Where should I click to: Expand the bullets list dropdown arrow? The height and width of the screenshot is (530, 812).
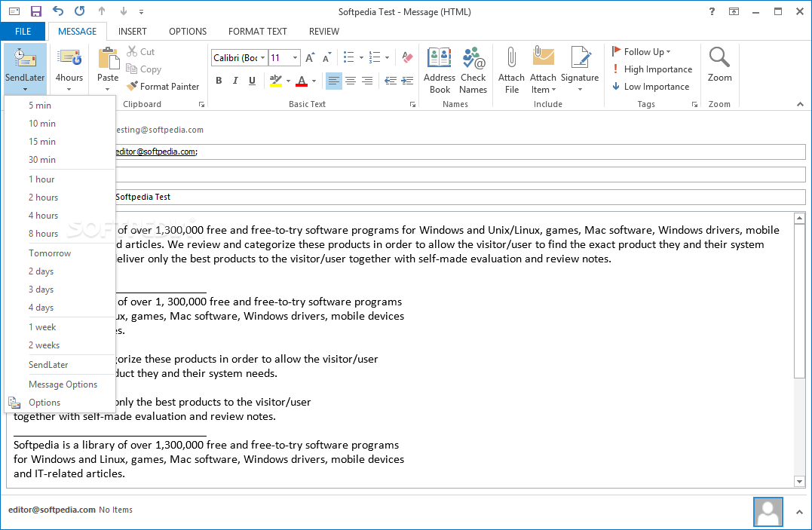(x=361, y=57)
